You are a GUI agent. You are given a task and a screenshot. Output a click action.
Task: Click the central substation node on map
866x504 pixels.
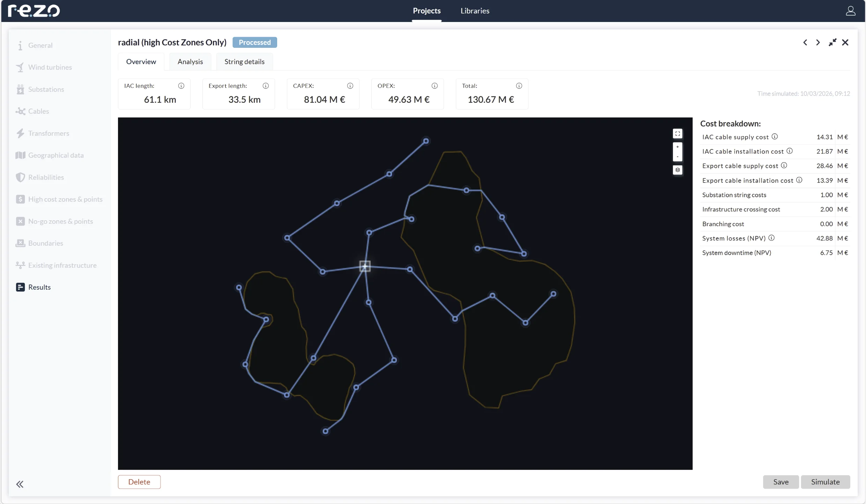click(x=365, y=266)
